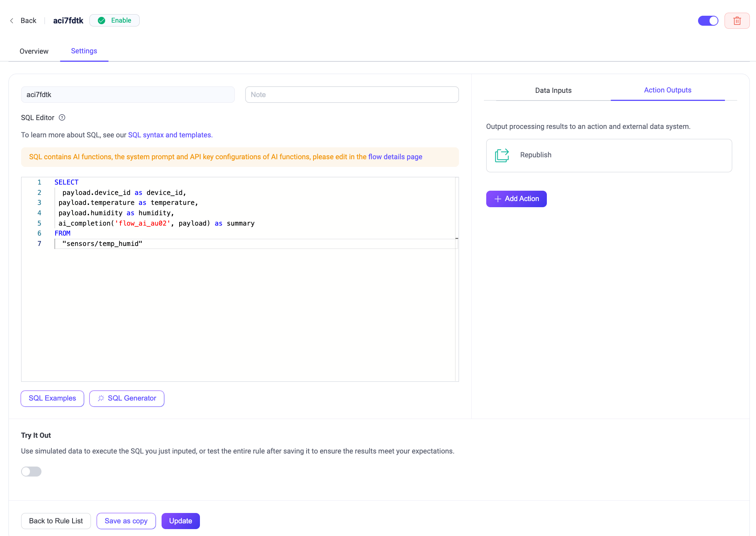Delete the rule using the trash icon

tap(737, 20)
